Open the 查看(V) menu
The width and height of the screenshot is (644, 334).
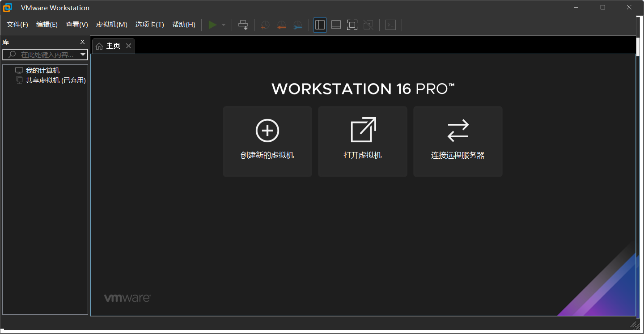point(77,25)
